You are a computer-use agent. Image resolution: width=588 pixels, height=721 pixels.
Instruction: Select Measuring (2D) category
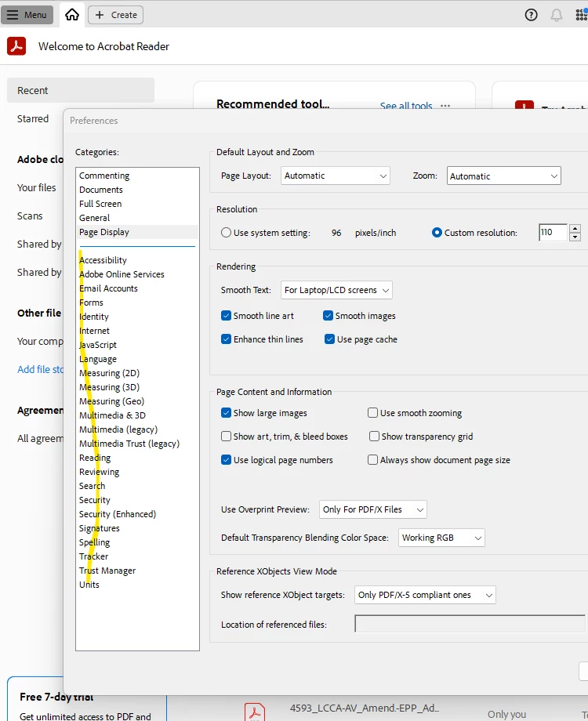[109, 373]
